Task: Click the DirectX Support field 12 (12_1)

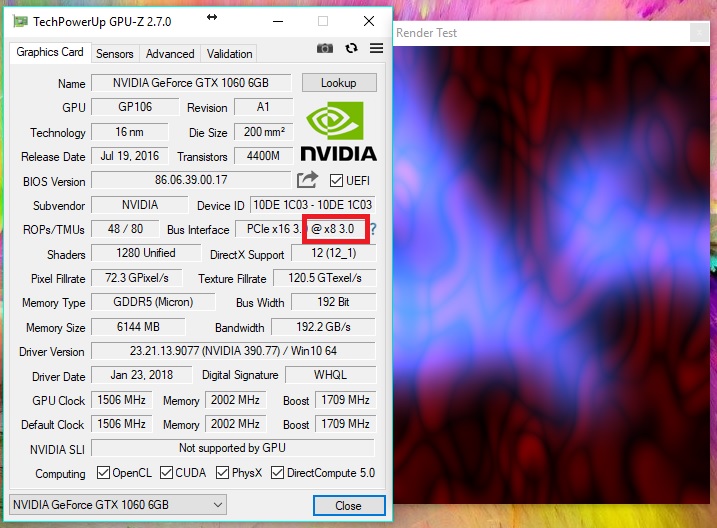Action: (x=334, y=253)
